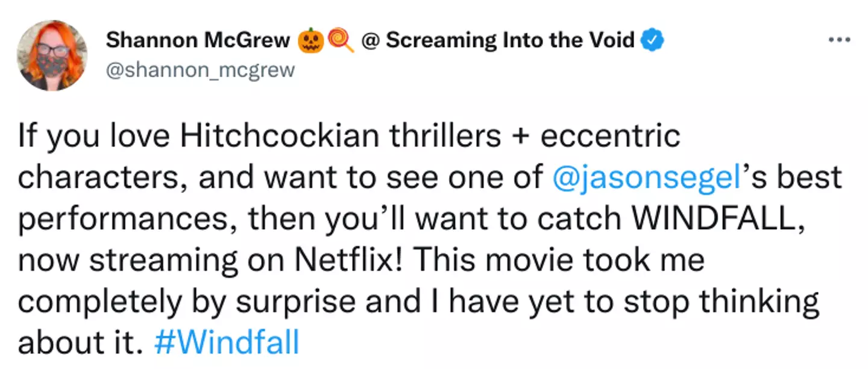Click the Shannon McGrew display name
Screen dimensions: 868x369
point(198,40)
